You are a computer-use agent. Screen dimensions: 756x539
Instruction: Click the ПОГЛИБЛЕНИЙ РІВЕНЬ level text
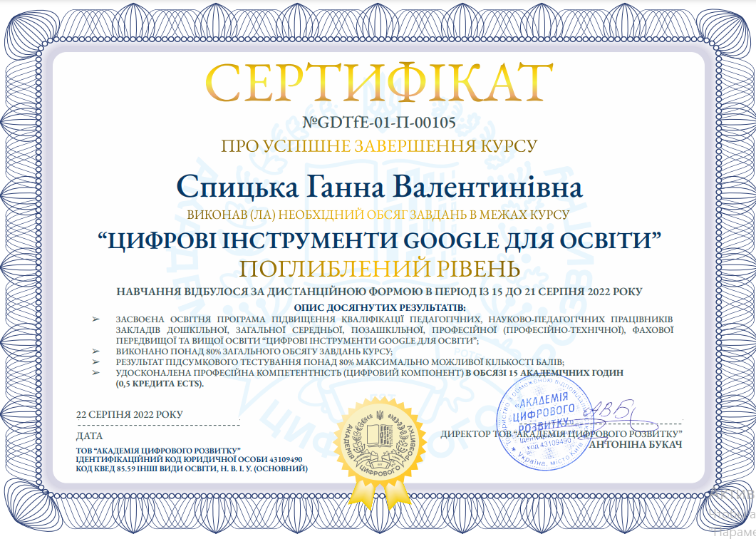(380, 269)
